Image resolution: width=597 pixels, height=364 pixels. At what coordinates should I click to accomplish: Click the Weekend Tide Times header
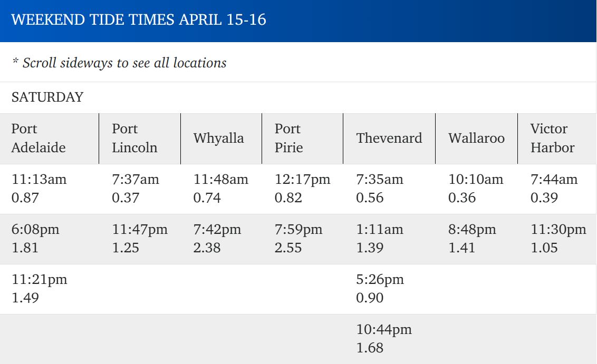click(139, 21)
